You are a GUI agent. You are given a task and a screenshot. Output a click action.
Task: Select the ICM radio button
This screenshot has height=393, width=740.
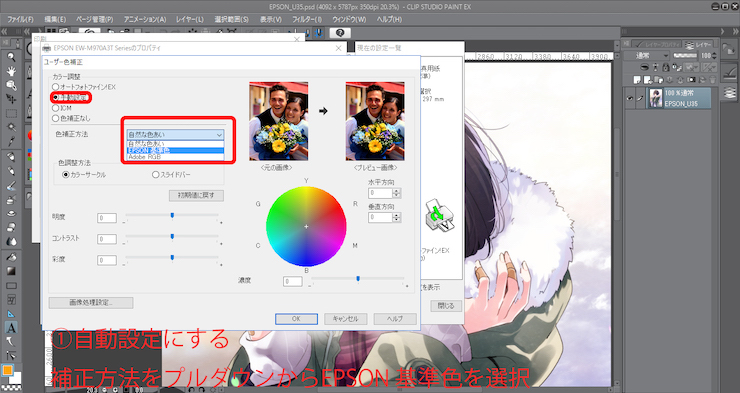click(56, 108)
